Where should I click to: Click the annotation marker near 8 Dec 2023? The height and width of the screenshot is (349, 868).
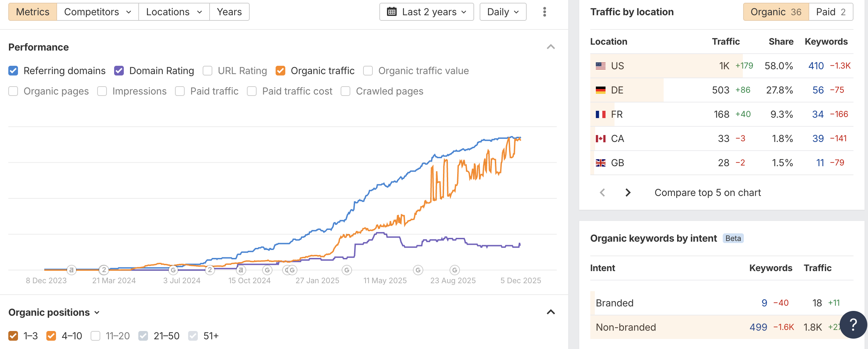[x=71, y=270]
